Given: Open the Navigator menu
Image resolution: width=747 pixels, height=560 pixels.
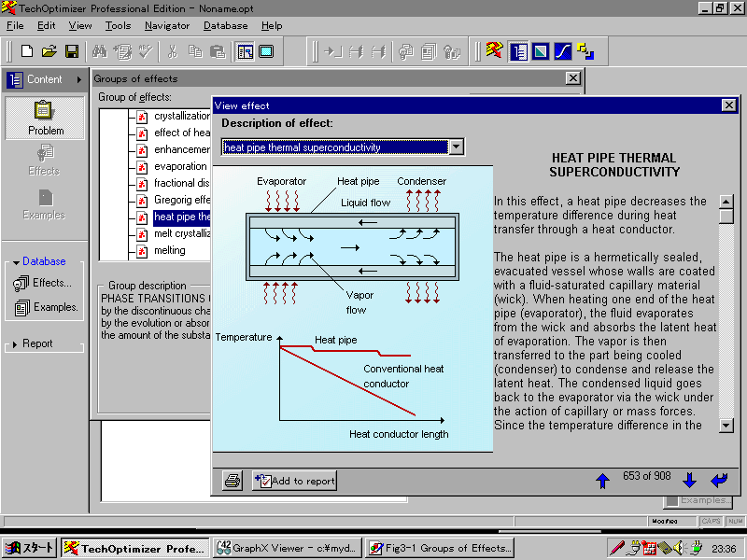Looking at the screenshot, I should pyautogui.click(x=167, y=26).
